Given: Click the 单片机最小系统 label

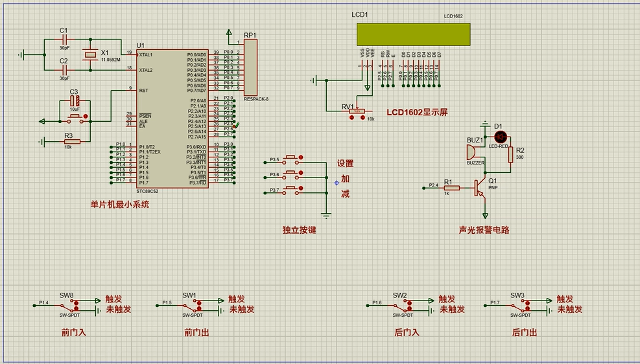Looking at the screenshot, I should (x=119, y=205).
